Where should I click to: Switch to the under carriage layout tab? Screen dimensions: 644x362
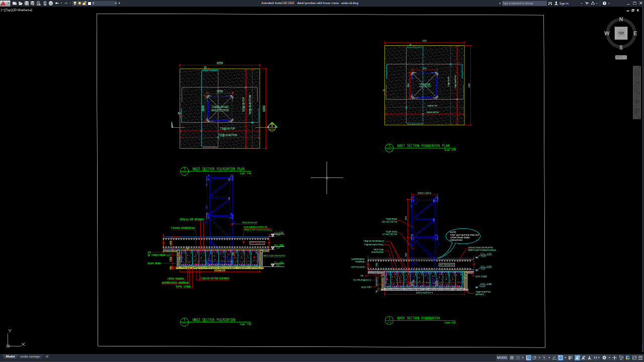pyautogui.click(x=30, y=356)
